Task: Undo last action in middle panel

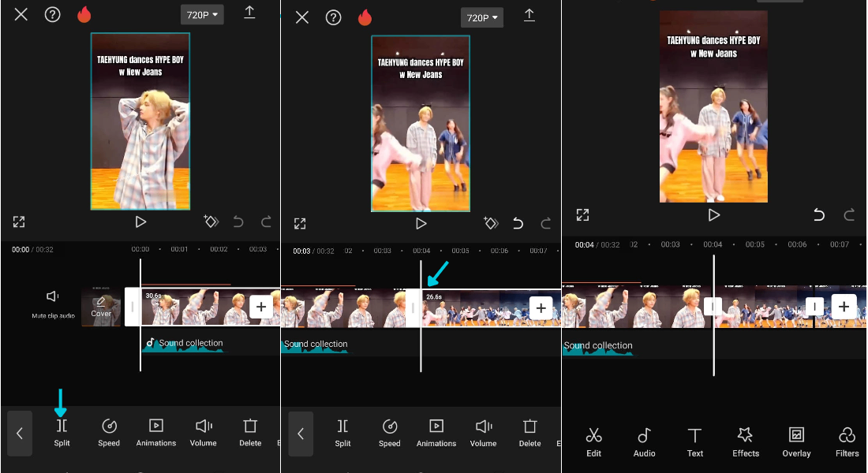Action: pyautogui.click(x=518, y=224)
